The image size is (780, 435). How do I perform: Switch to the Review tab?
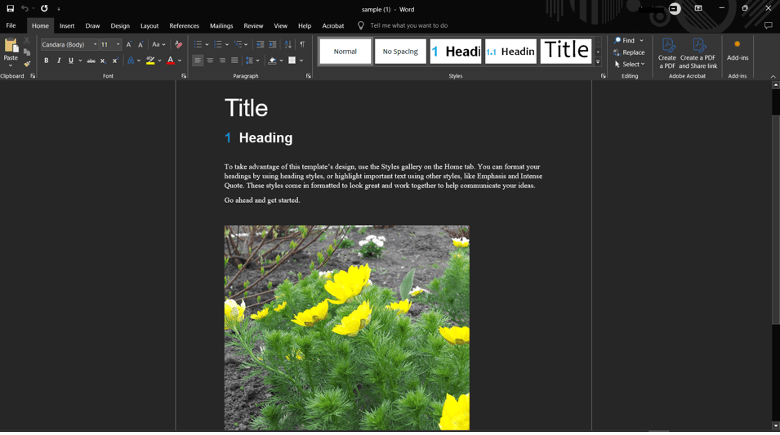[253, 26]
